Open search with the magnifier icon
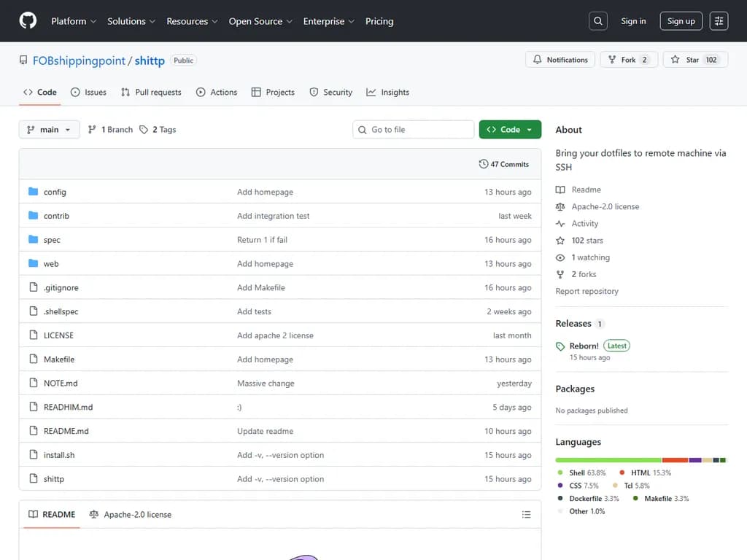Screen dimensions: 747x560 click(x=598, y=21)
